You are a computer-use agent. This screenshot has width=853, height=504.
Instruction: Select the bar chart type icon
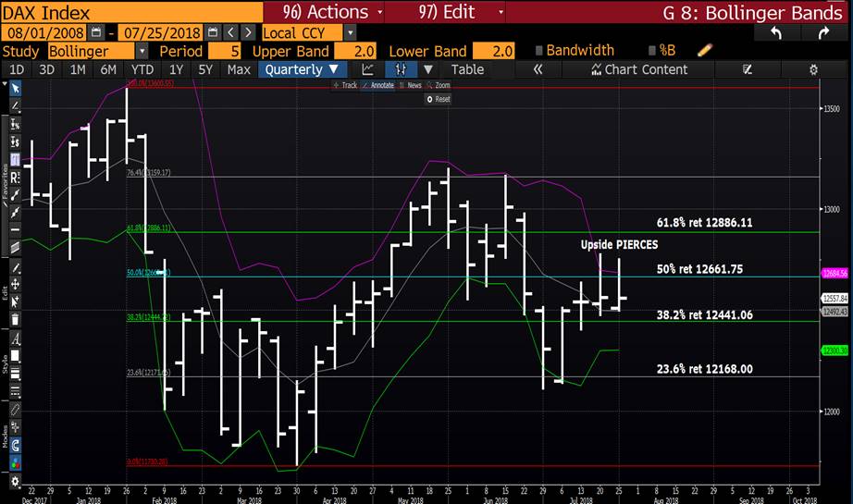(401, 69)
